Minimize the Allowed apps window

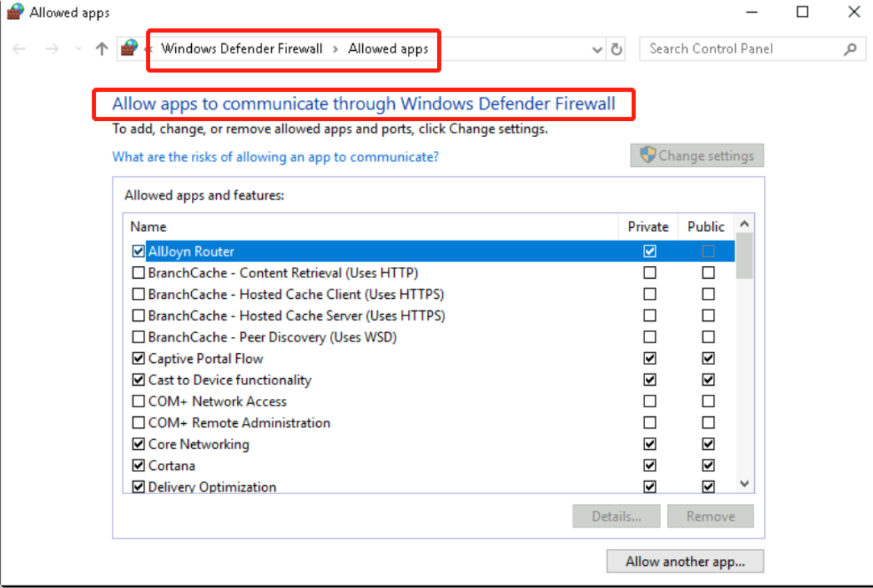tap(751, 12)
